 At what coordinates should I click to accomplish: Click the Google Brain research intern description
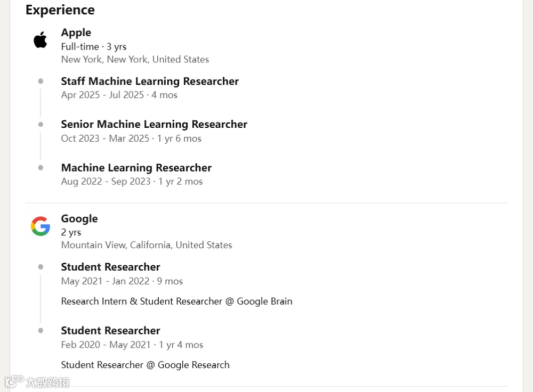pos(176,301)
